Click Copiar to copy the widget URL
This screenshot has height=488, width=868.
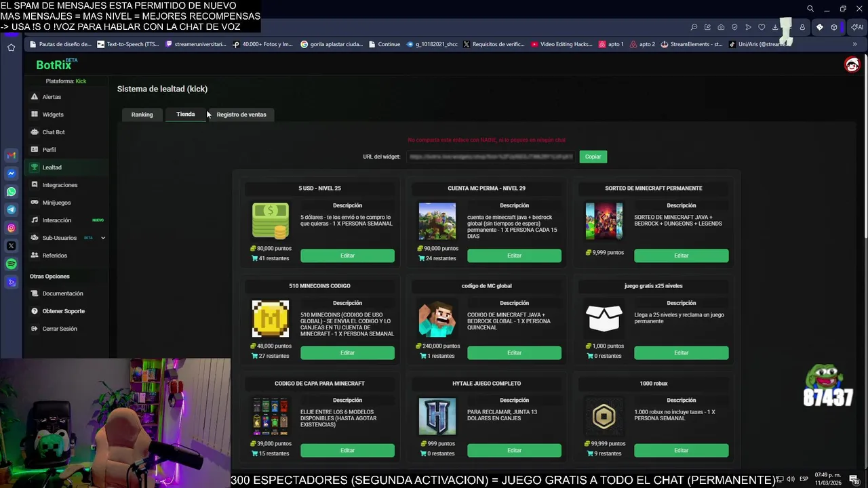coord(593,157)
